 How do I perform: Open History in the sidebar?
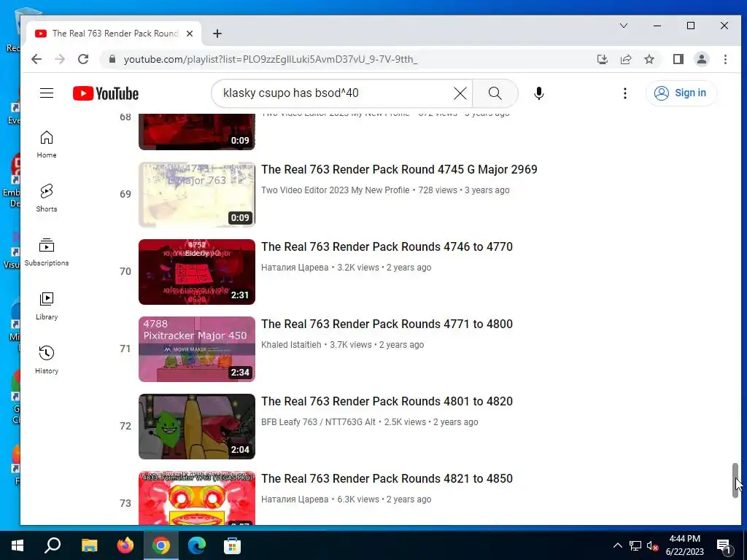pyautogui.click(x=46, y=359)
